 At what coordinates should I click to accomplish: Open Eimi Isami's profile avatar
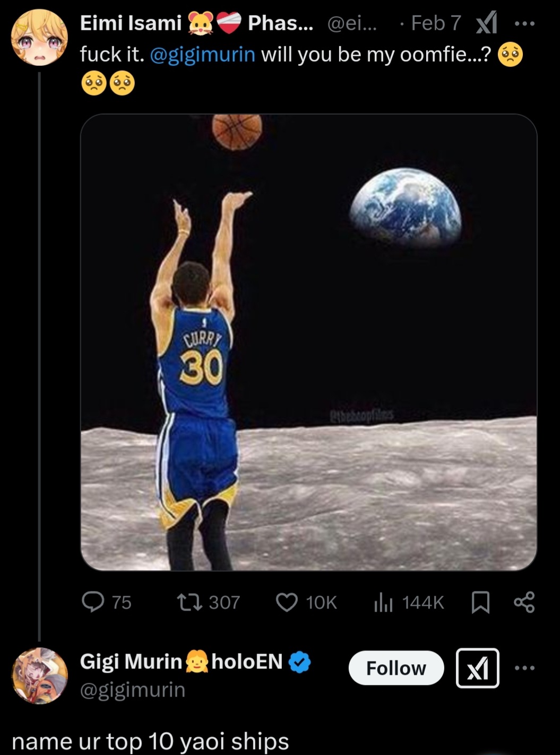(x=40, y=38)
